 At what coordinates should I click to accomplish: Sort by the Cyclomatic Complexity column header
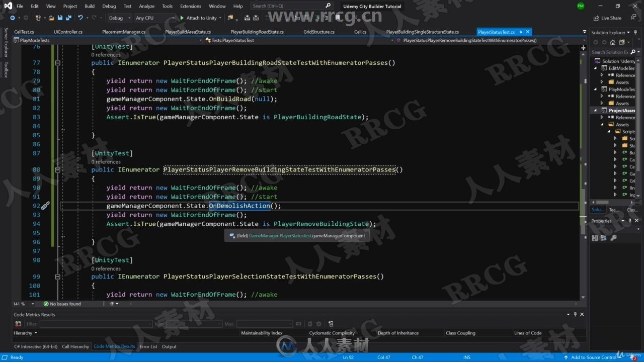pyautogui.click(x=332, y=333)
